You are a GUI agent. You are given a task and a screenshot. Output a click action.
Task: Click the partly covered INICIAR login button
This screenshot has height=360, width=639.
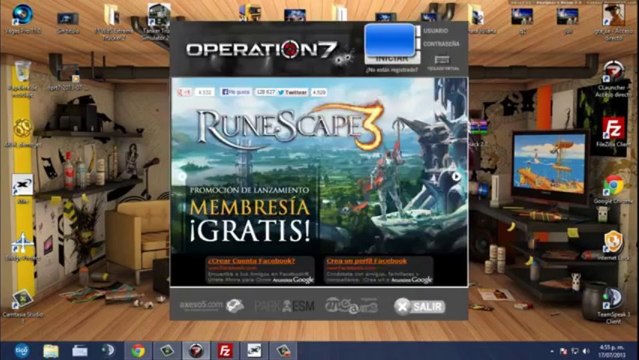pos(392,60)
